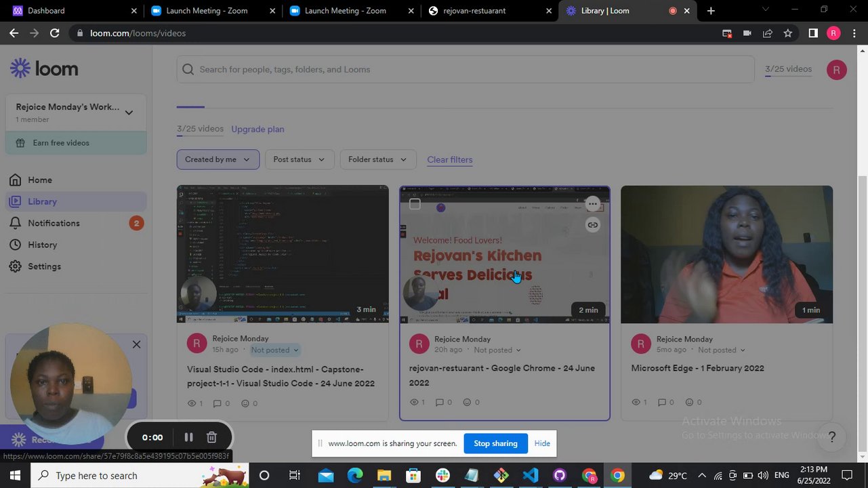Open Windows Start menu
868x488 pixels.
14,475
